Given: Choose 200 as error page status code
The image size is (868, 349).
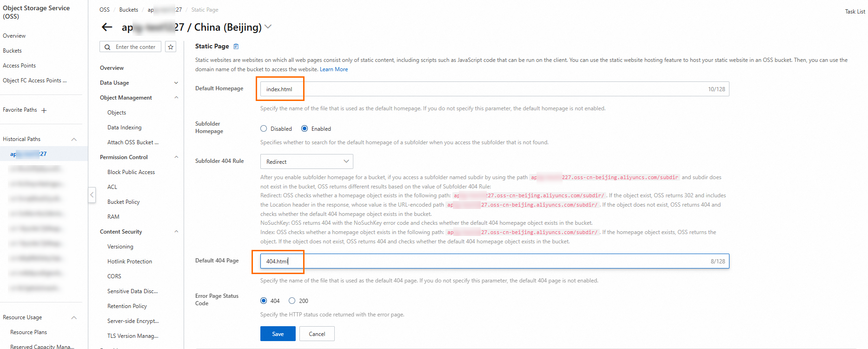Looking at the screenshot, I should point(292,301).
